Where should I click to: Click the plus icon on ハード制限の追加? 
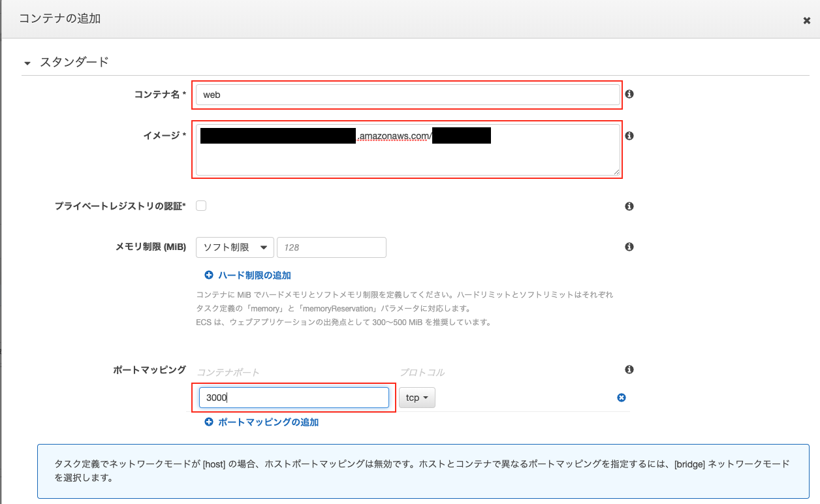coord(209,275)
